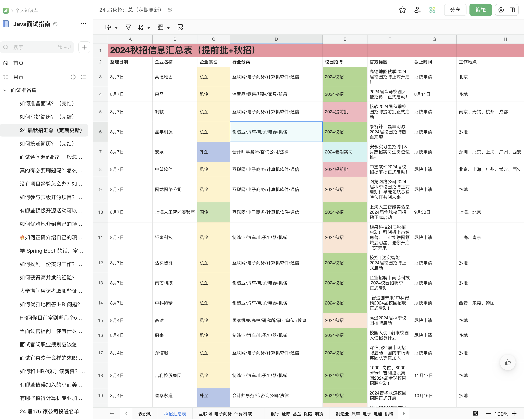The image size is (524, 420).
Task: Select the 西安、东莞、德国 location cell
Action: pos(490,303)
